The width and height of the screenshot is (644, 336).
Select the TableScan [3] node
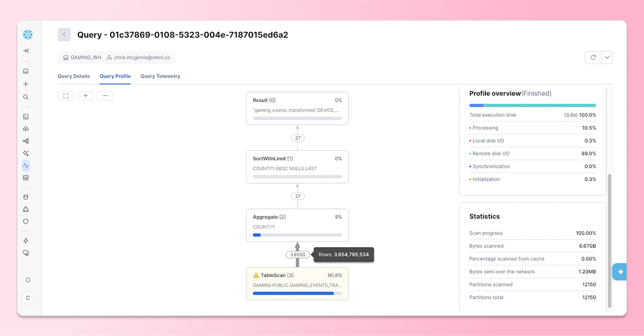297,284
